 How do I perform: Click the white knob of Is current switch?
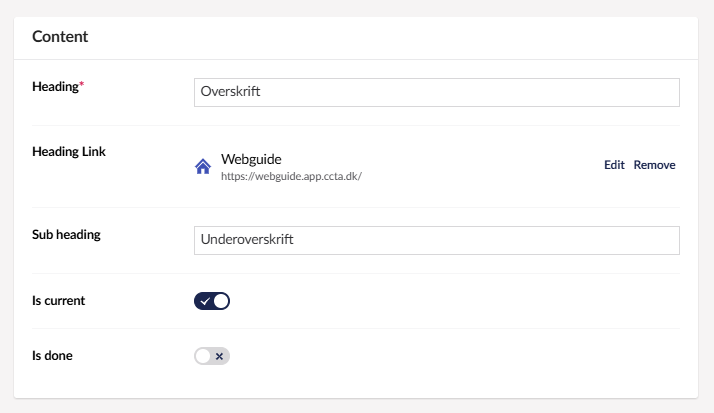point(221,301)
